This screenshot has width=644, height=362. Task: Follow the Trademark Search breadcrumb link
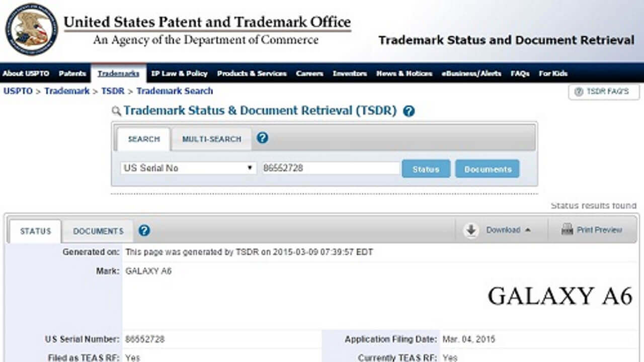(175, 91)
